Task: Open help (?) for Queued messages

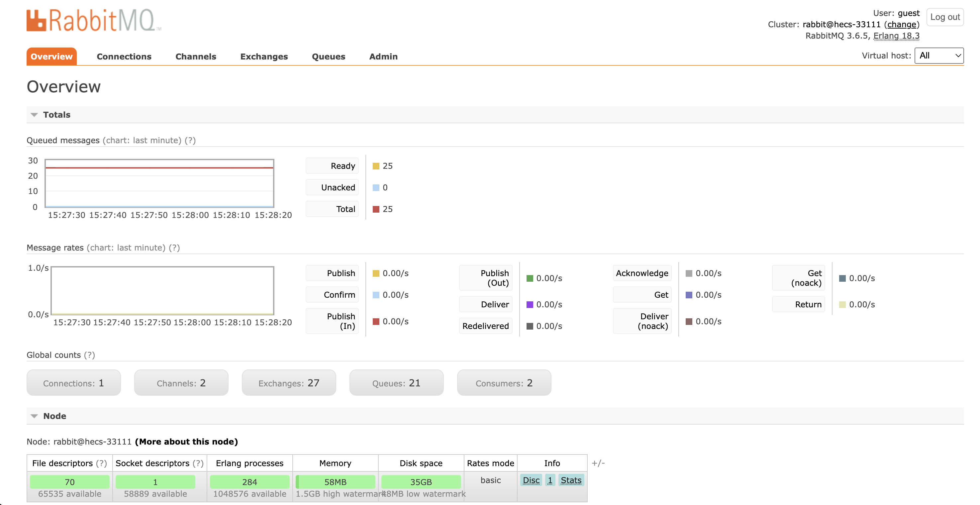Action: [190, 141]
